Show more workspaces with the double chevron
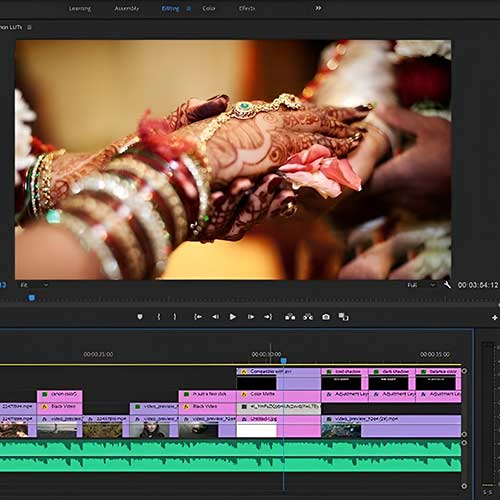Viewport: 500px width, 500px height. click(318, 8)
